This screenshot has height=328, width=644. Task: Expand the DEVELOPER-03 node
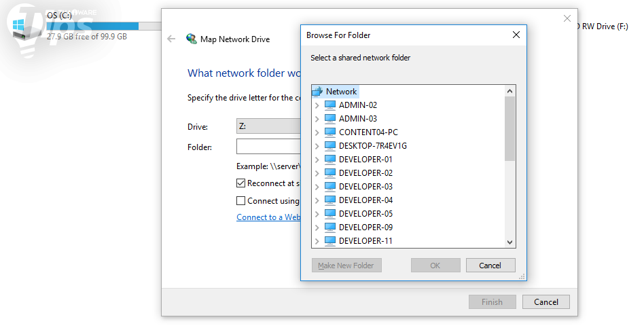(x=317, y=187)
